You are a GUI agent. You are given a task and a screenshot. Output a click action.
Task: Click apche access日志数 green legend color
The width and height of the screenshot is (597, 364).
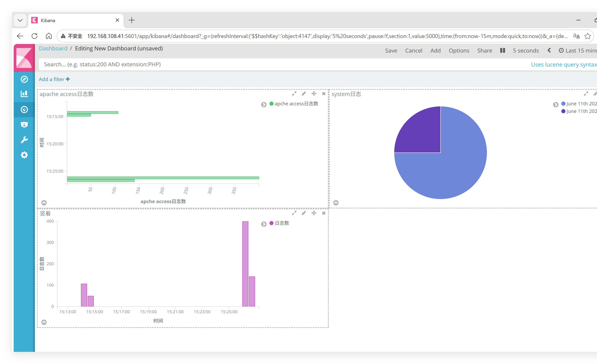271,104
